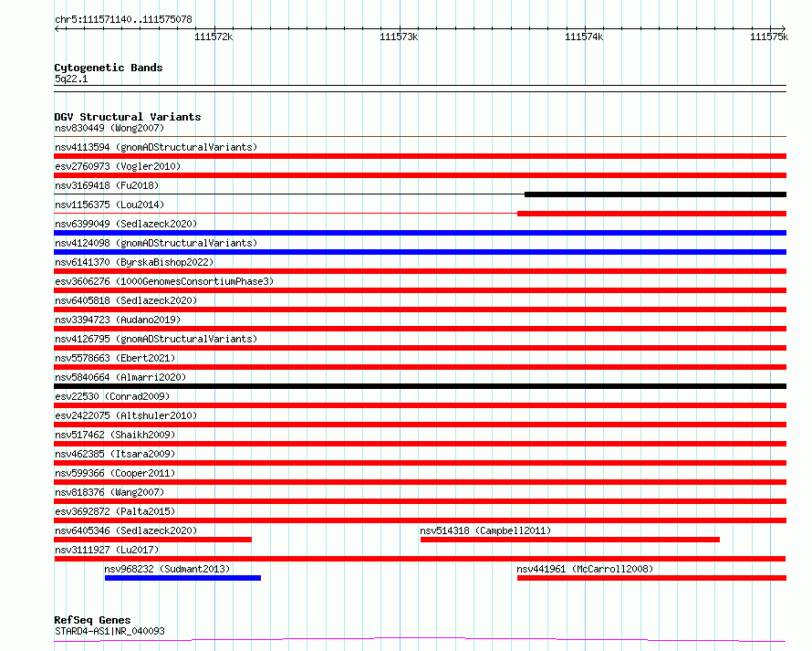The width and height of the screenshot is (812, 651).
Task: Select variant nsv818376 (Wang2007)
Action: coord(109,492)
